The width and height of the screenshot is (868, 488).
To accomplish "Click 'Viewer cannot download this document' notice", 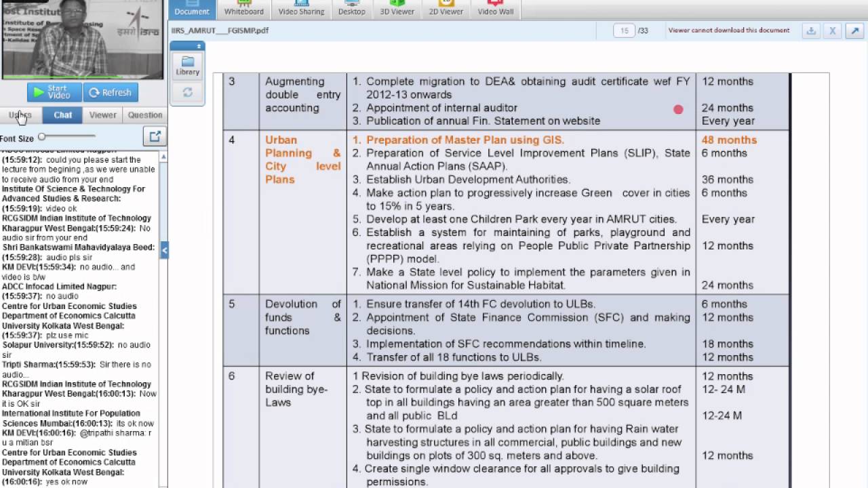I will [729, 30].
